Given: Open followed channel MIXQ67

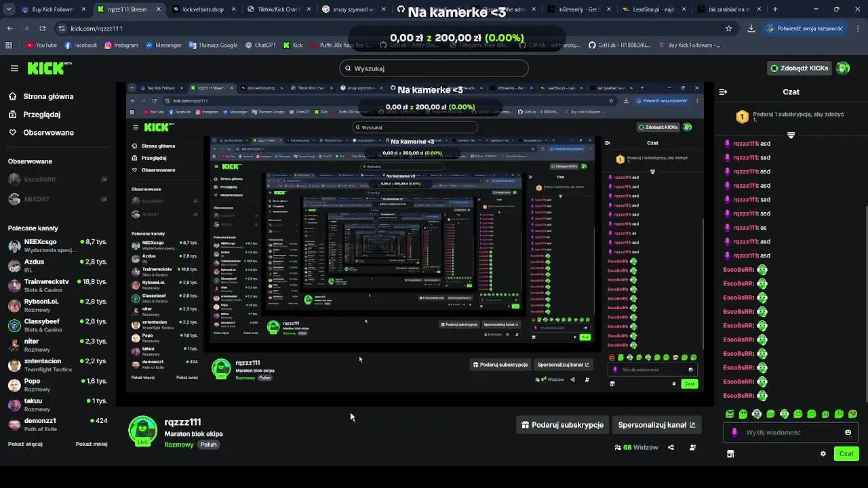Looking at the screenshot, I should 58,199.
